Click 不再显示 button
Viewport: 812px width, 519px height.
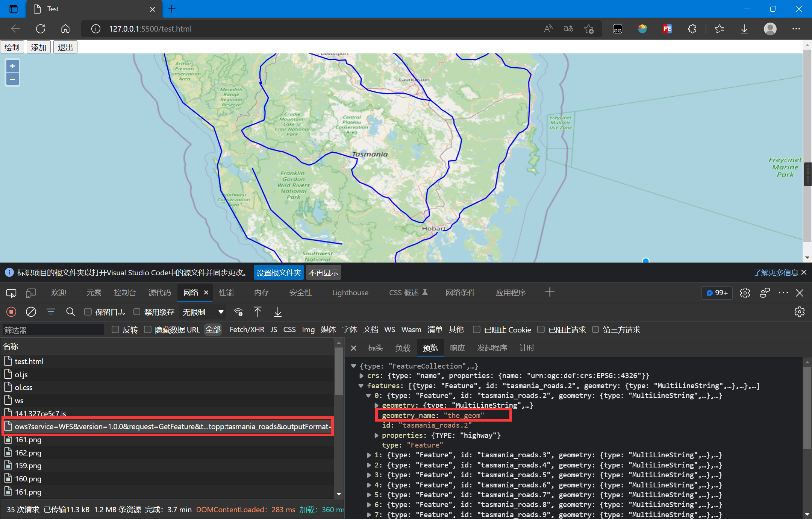tap(324, 273)
